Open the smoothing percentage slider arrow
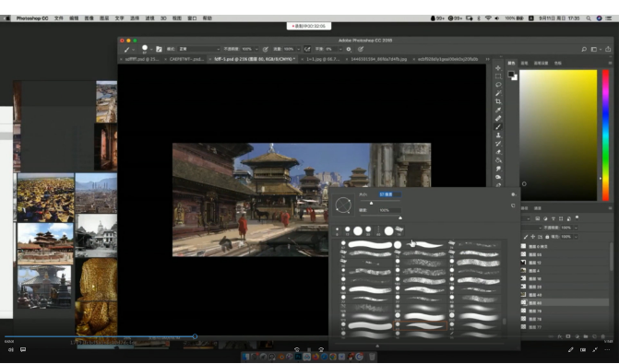Screen dimensions: 619x364 (x=340, y=49)
